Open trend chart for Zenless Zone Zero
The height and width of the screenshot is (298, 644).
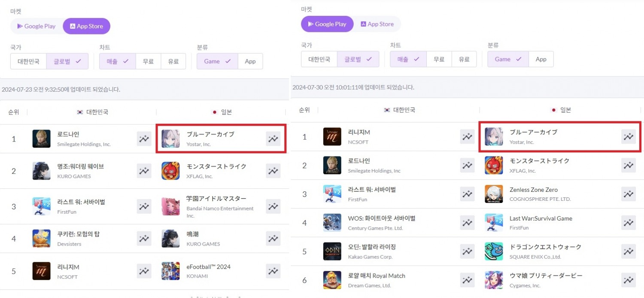pos(629,194)
